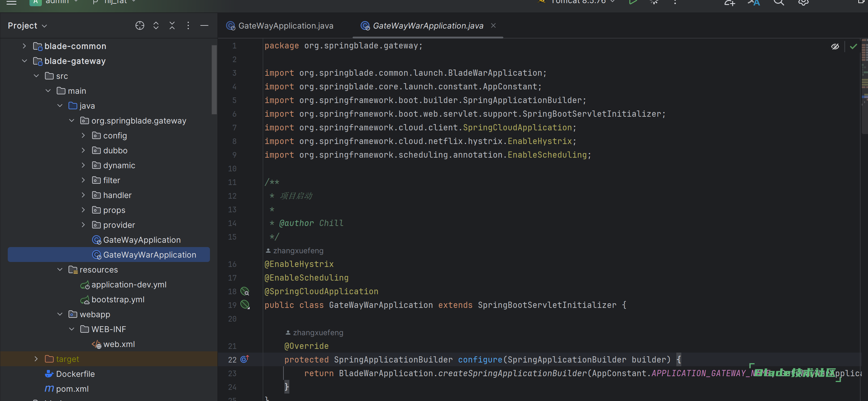The width and height of the screenshot is (868, 401).
Task: Collapse the resources folder
Action: 60,269
